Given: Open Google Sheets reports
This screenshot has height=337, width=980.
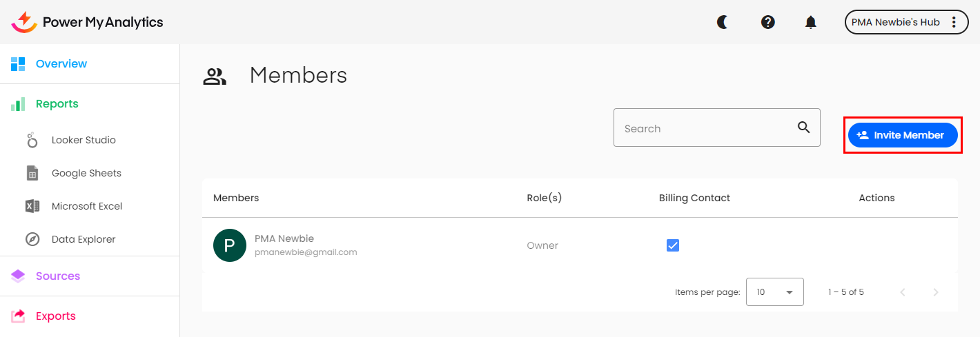Looking at the screenshot, I should pyautogui.click(x=86, y=173).
